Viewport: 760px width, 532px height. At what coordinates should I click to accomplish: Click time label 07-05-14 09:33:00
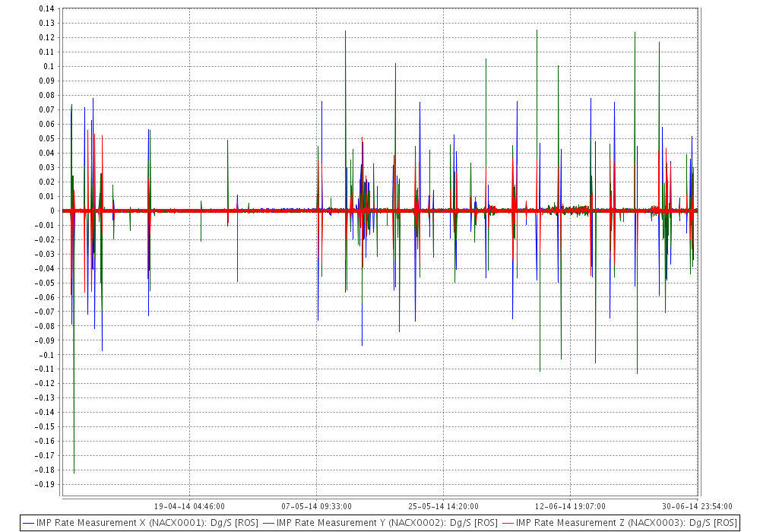[316, 506]
